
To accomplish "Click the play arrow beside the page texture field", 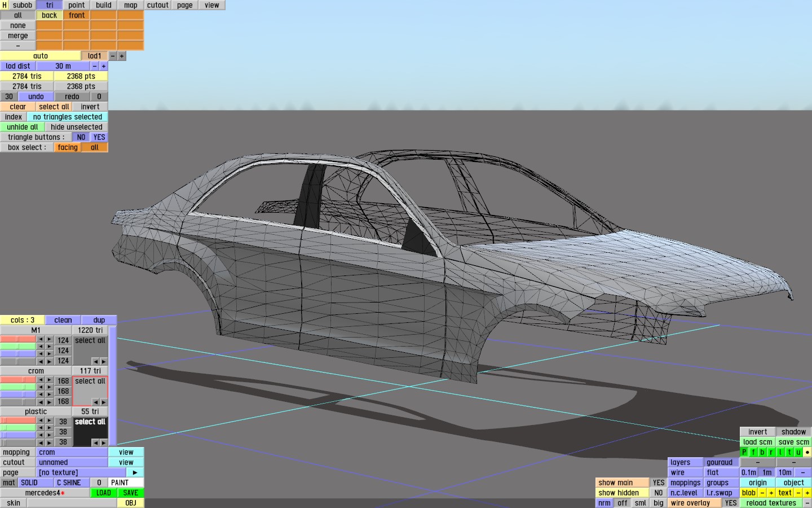I will click(x=135, y=472).
